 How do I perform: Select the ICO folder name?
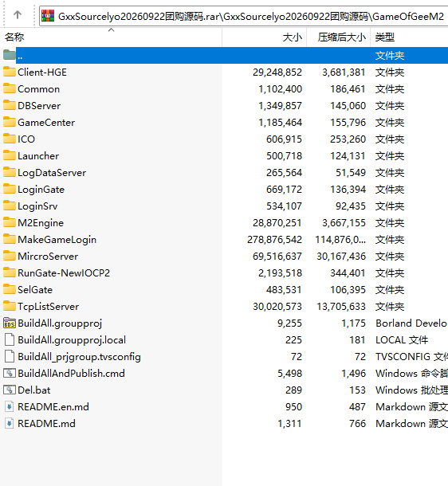(26, 139)
